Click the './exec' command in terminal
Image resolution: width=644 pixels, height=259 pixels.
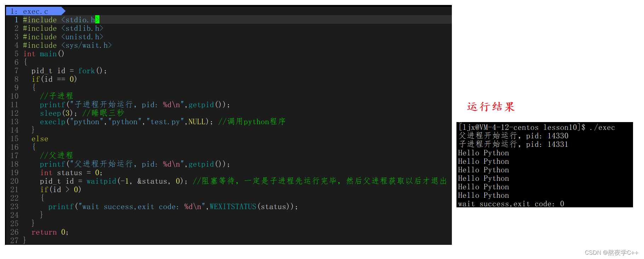(602, 127)
